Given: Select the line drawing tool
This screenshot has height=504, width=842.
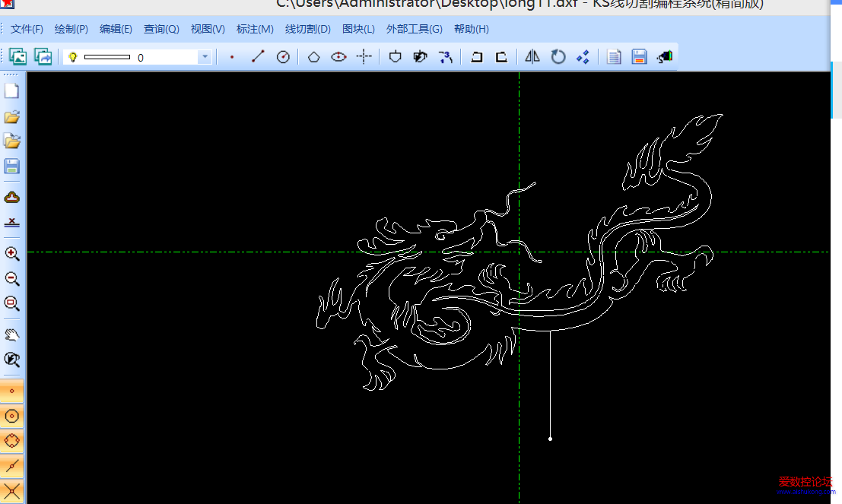Looking at the screenshot, I should [258, 57].
